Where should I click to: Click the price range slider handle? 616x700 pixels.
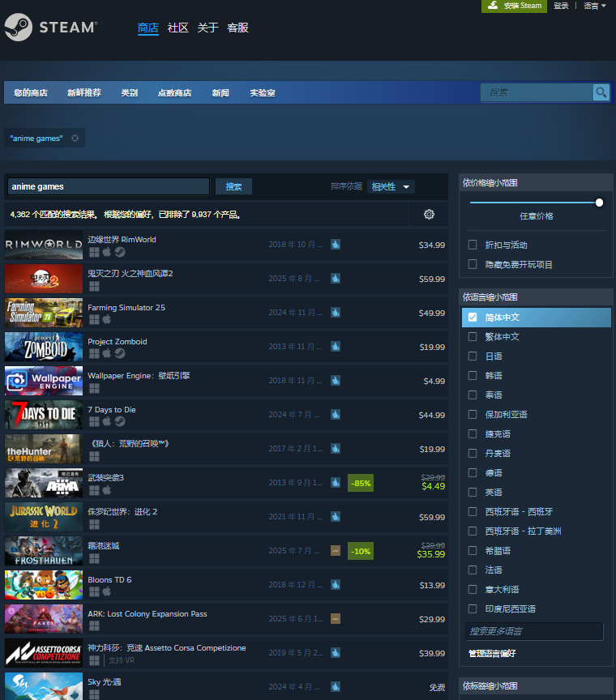point(599,203)
